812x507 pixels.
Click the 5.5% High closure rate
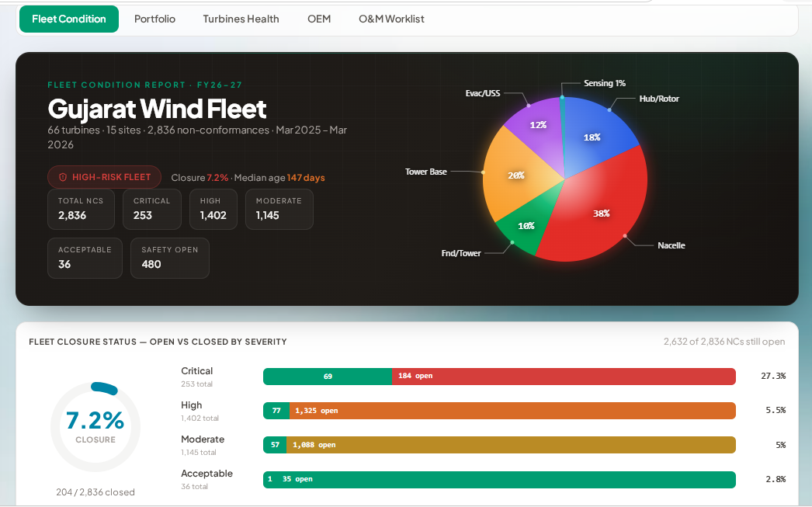[776, 410]
